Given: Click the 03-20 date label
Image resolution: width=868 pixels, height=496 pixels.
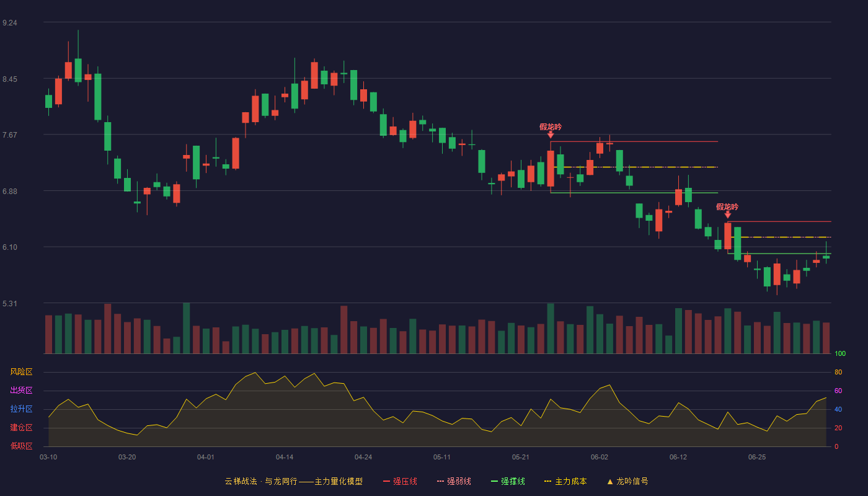Looking at the screenshot, I should [x=127, y=457].
